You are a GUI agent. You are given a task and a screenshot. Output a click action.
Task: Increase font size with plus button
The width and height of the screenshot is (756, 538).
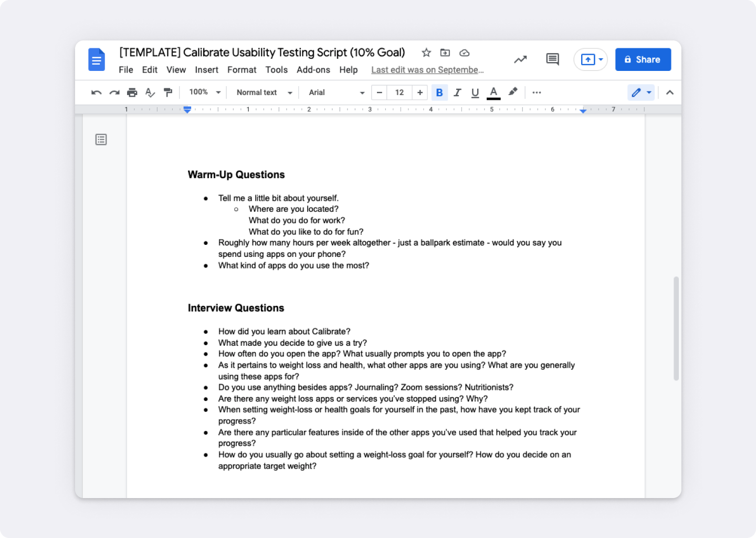[x=420, y=92]
